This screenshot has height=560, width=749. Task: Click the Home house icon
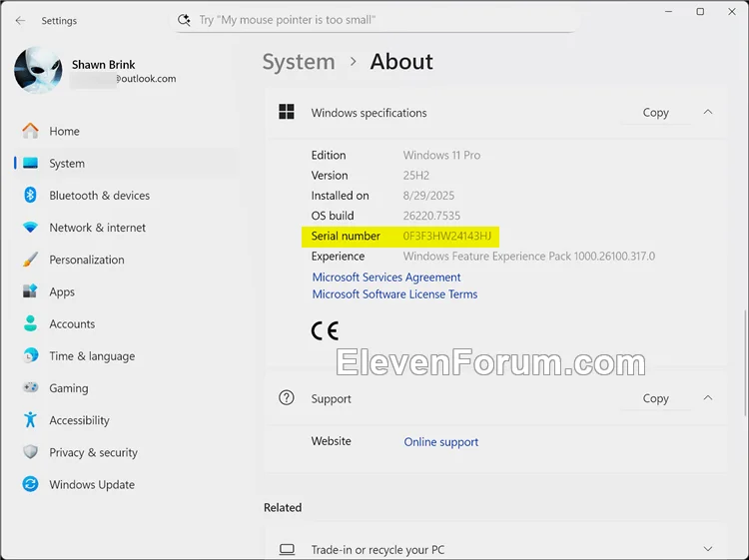[30, 131]
